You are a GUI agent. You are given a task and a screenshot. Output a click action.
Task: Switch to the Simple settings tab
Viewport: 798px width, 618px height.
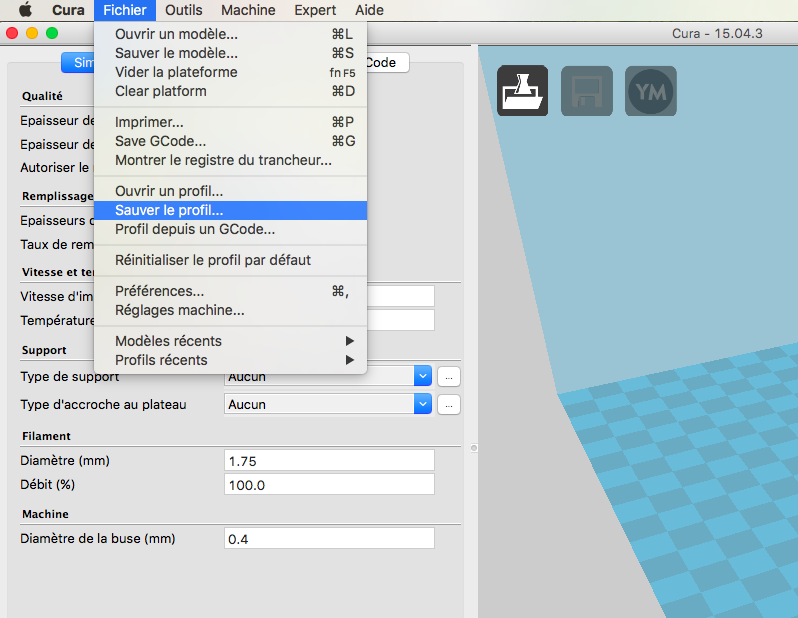click(78, 63)
